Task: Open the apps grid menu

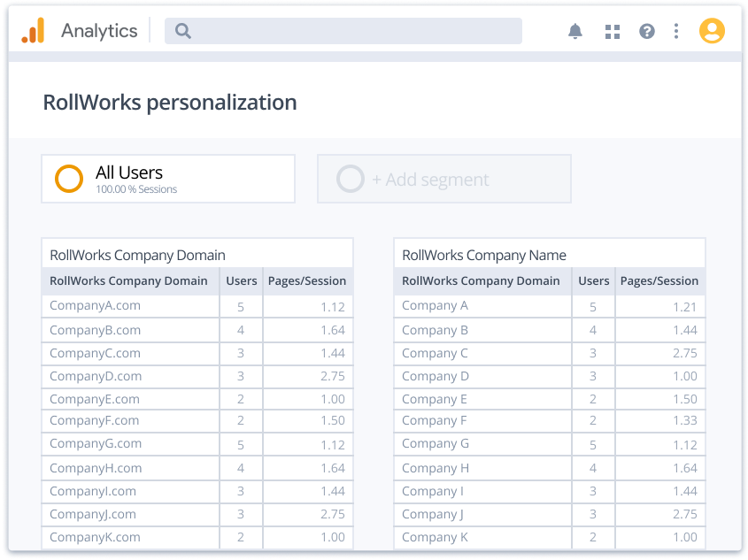Action: pos(612,32)
